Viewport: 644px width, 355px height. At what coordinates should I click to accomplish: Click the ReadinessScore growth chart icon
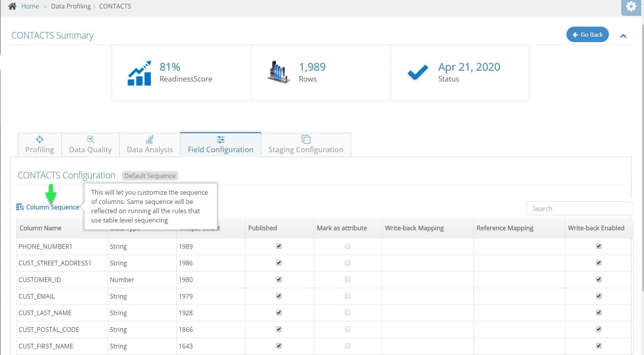pyautogui.click(x=139, y=73)
